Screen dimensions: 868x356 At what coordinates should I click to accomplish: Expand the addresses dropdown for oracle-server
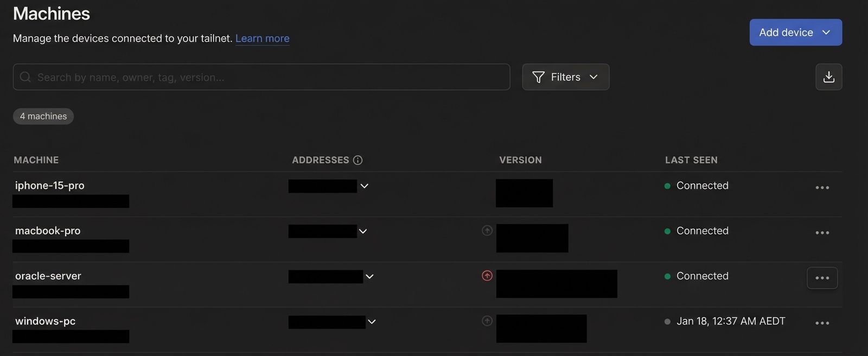click(369, 276)
